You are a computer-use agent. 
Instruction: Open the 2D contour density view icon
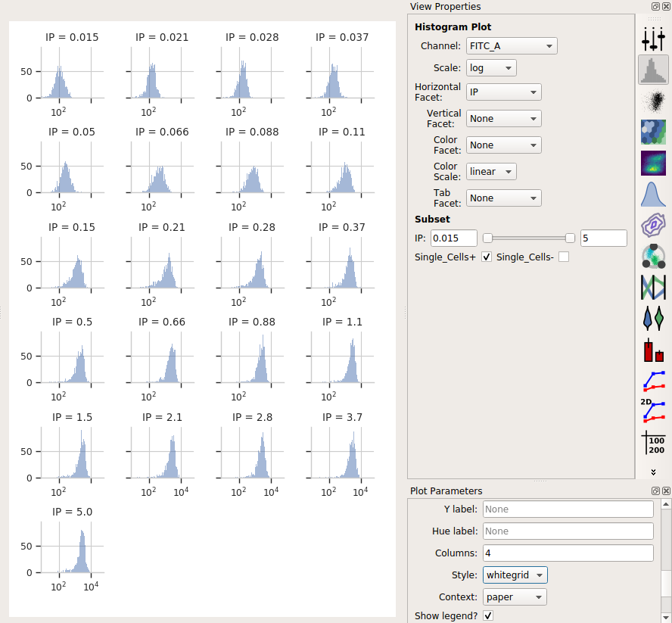[653, 225]
